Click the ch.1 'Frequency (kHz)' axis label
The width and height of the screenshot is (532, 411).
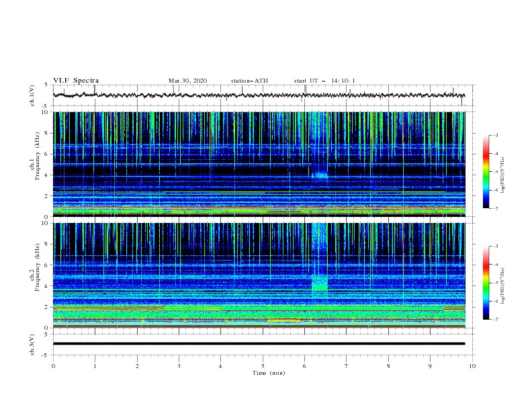pos(38,156)
